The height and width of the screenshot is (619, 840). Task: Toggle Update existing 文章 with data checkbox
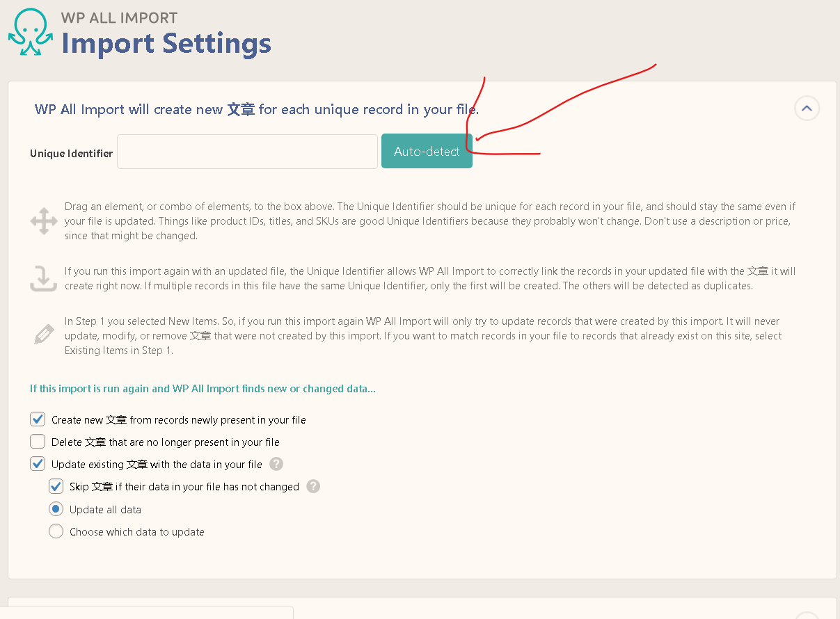38,464
